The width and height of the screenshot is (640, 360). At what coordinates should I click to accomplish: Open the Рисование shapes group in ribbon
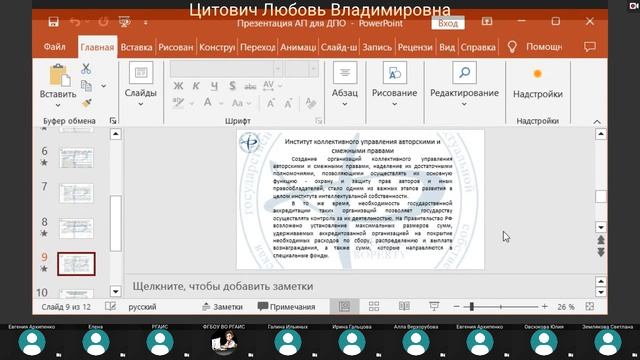tap(394, 84)
